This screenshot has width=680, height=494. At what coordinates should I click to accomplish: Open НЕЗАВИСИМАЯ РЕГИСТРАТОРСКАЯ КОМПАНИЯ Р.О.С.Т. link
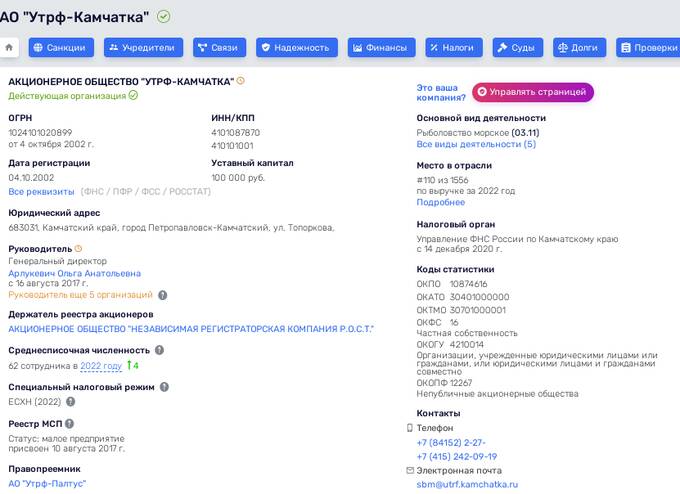pyautogui.click(x=191, y=329)
